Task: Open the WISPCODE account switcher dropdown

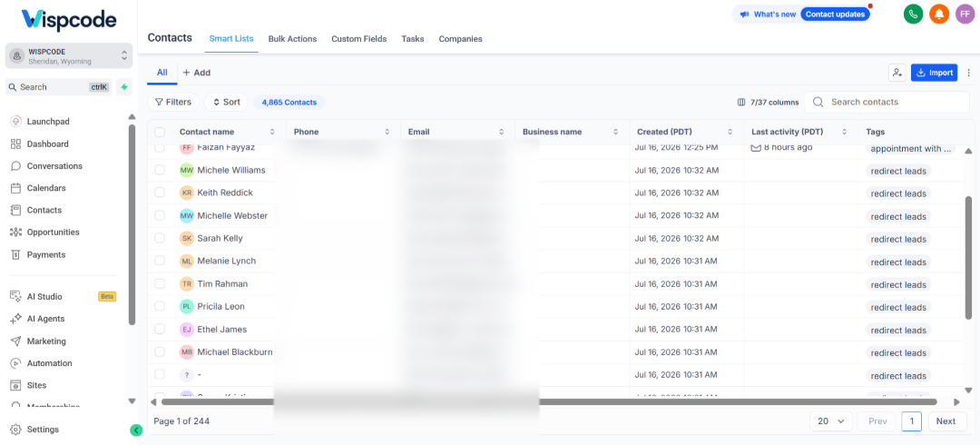Action: (69, 55)
